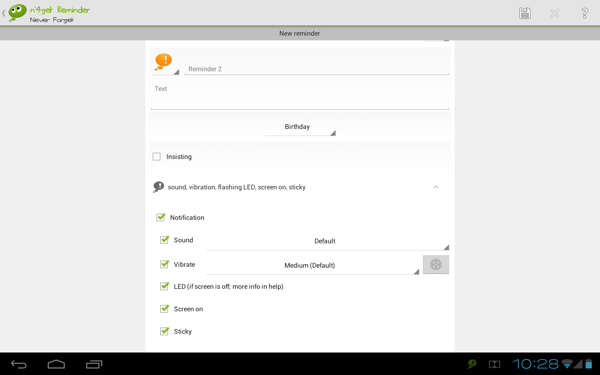Open the n'4get status bar notification icon

[x=472, y=364]
